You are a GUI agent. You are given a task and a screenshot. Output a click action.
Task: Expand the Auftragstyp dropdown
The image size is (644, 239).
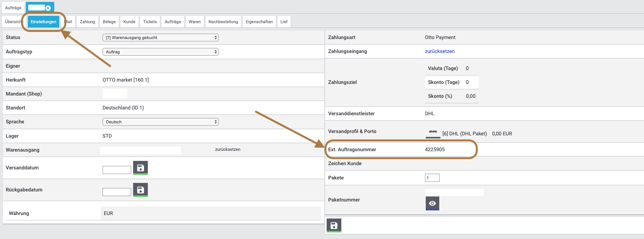[160, 52]
